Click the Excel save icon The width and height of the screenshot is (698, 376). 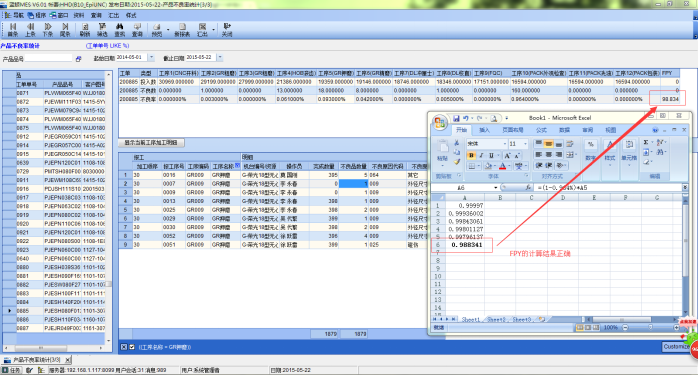point(456,118)
